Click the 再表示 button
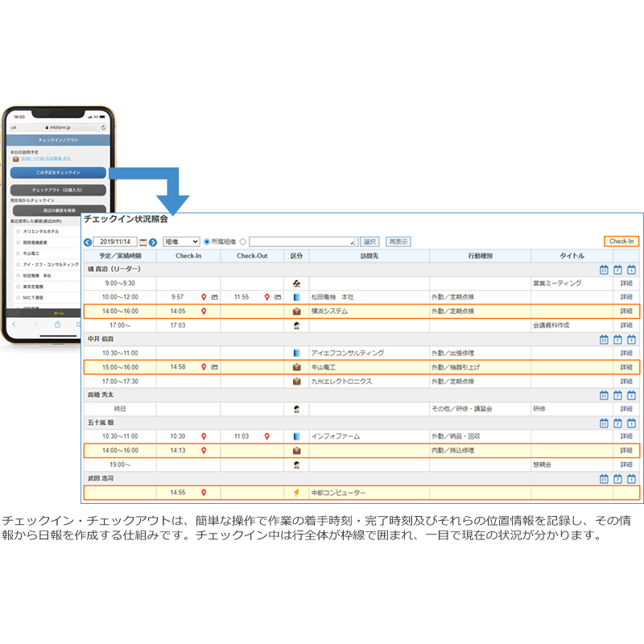Screen dimensions: 644x644 point(398,242)
